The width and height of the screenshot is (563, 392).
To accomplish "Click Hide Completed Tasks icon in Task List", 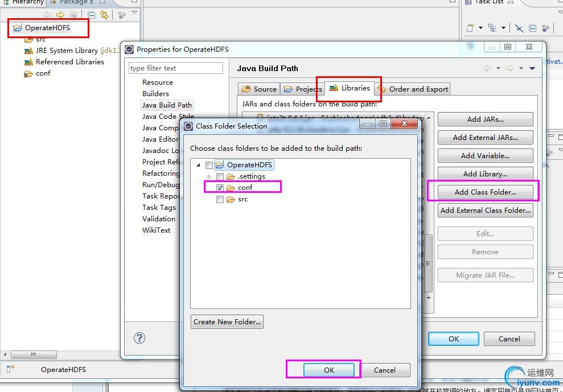I will coord(519,28).
